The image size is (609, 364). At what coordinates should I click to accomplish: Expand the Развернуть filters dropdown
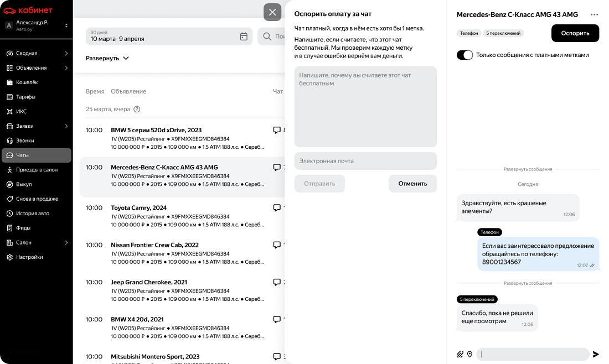[x=107, y=58]
